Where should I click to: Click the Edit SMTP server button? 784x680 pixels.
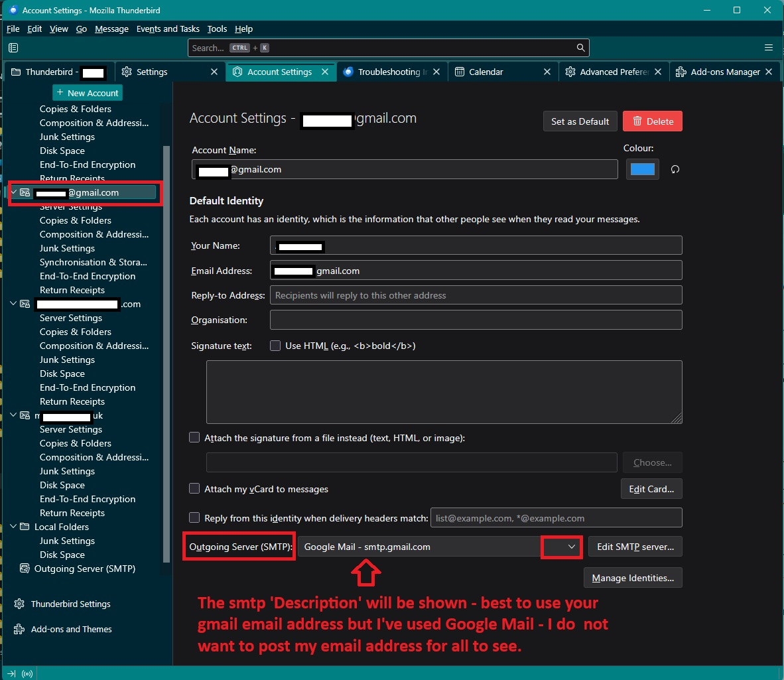click(x=635, y=547)
